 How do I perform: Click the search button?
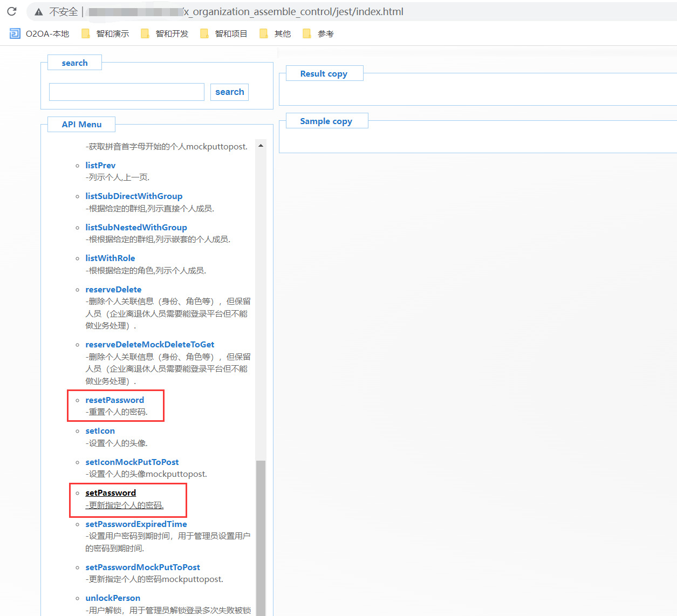pyautogui.click(x=230, y=92)
